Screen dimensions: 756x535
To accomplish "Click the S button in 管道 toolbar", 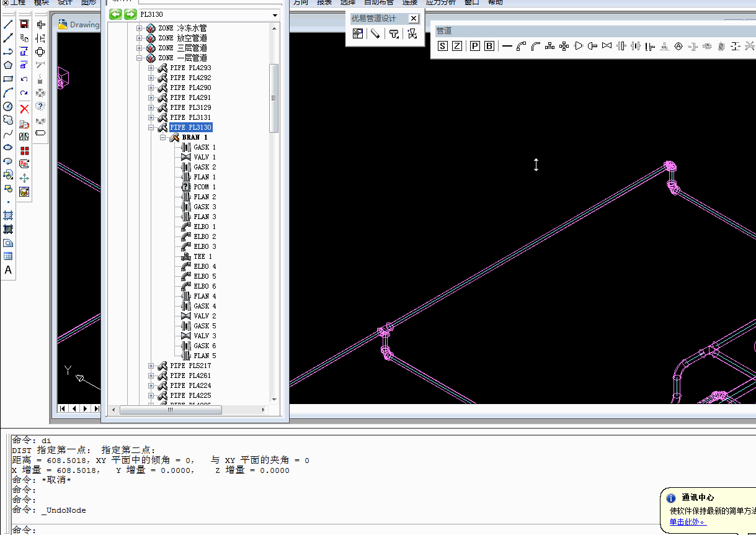I will pos(442,46).
